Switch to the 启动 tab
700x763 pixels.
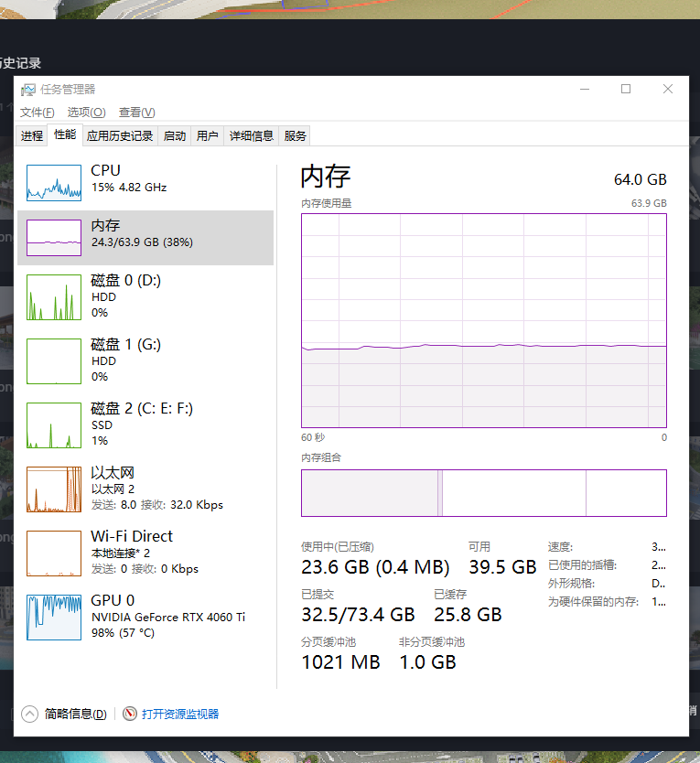pyautogui.click(x=175, y=136)
